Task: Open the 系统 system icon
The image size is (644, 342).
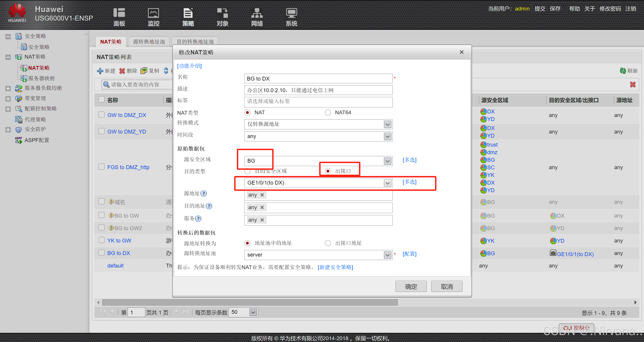Action: (x=291, y=13)
